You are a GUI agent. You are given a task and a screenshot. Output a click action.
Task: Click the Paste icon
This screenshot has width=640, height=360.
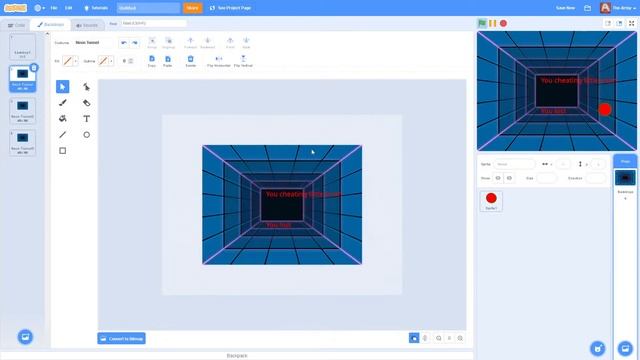click(168, 61)
